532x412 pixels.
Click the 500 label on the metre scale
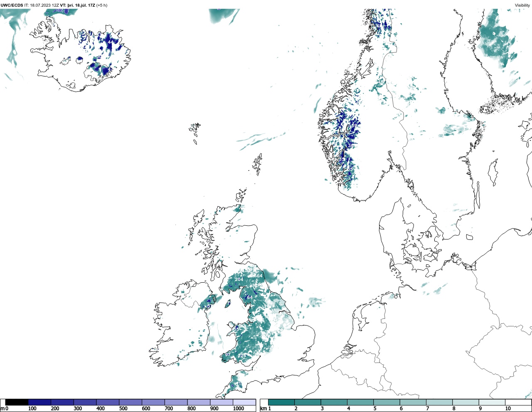[x=123, y=409]
